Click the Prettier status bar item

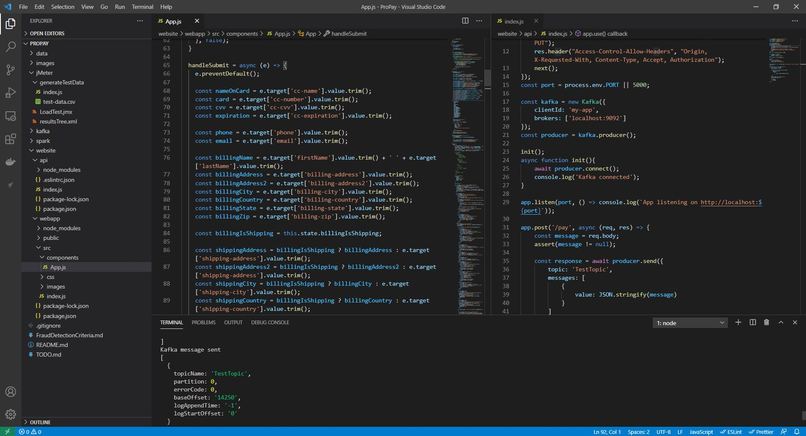pos(761,432)
